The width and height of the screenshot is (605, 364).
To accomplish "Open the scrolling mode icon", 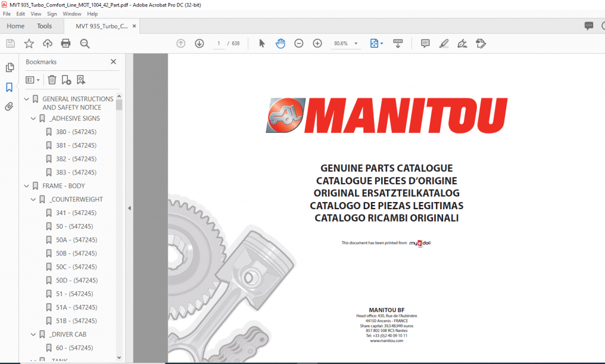I will coord(398,43).
